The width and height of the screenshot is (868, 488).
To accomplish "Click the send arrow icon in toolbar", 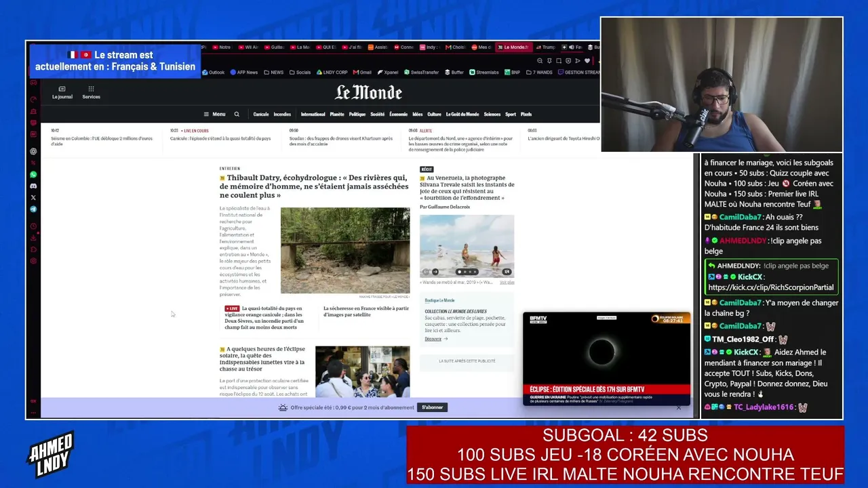I will point(578,60).
